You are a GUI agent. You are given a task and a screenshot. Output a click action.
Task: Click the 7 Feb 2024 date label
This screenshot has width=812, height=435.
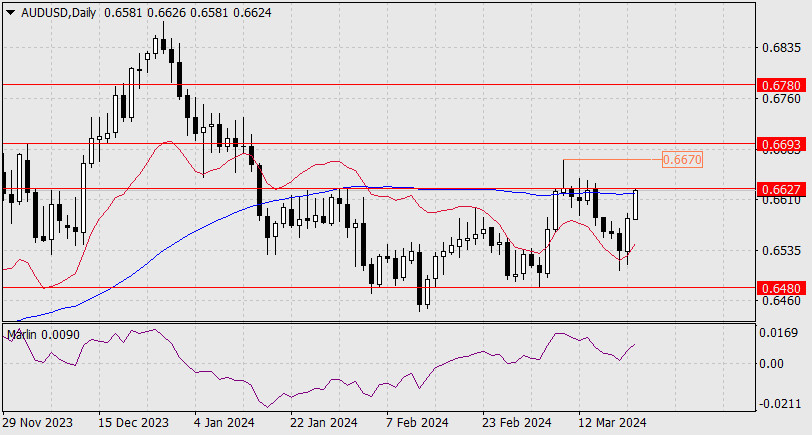(x=417, y=423)
